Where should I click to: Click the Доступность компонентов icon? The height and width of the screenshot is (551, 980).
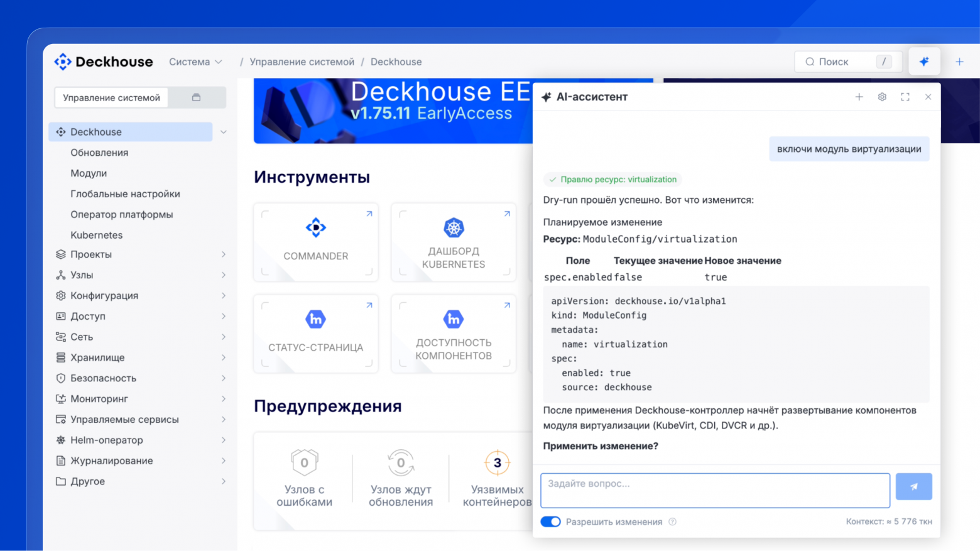point(454,319)
